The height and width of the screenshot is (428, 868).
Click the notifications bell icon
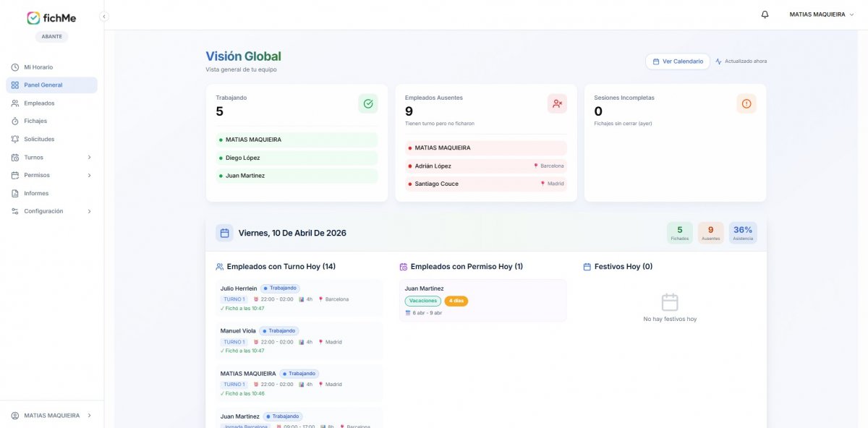(765, 14)
